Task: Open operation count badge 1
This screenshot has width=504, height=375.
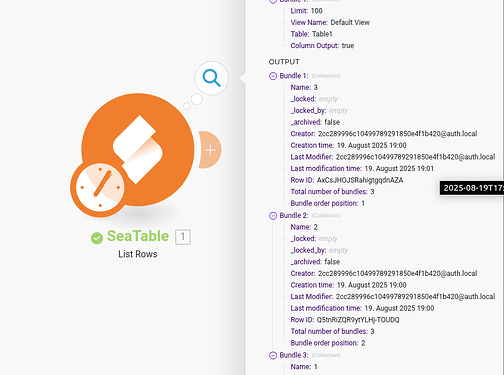Action: 183,237
